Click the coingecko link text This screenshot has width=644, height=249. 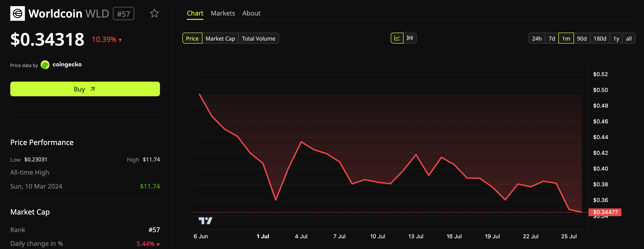coord(67,65)
